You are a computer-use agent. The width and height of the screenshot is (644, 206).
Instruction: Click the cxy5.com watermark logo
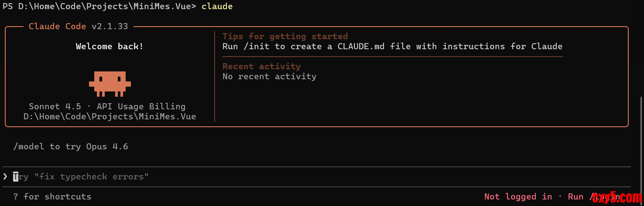pos(617,198)
